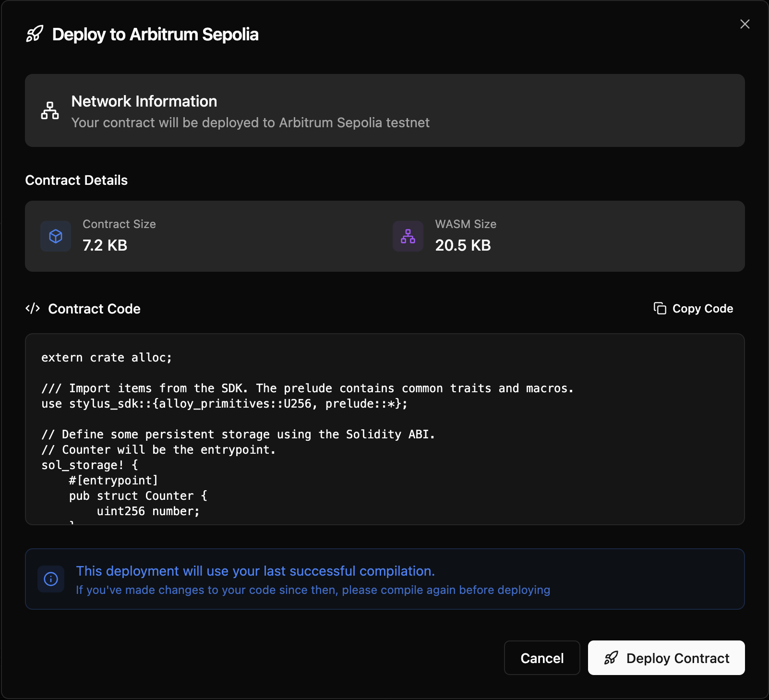Click the code brackets icon by Contract Code
Screen dimensions: 769x700
(33, 308)
